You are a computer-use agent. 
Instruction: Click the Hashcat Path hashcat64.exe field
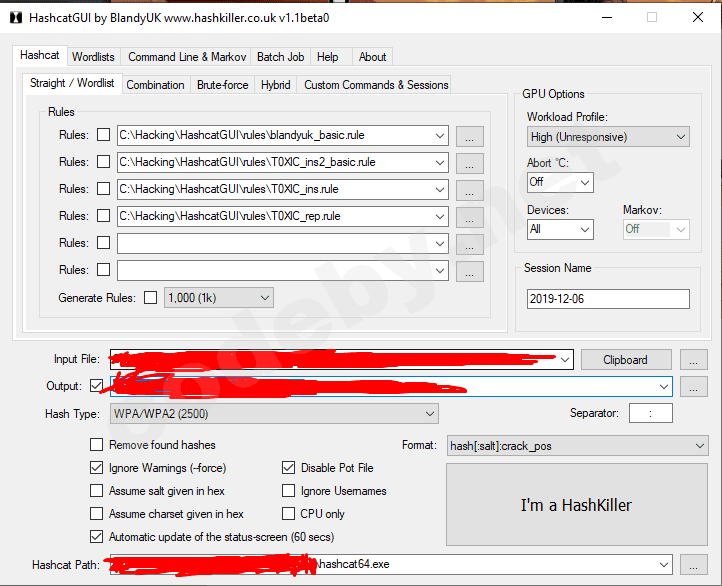(x=391, y=564)
